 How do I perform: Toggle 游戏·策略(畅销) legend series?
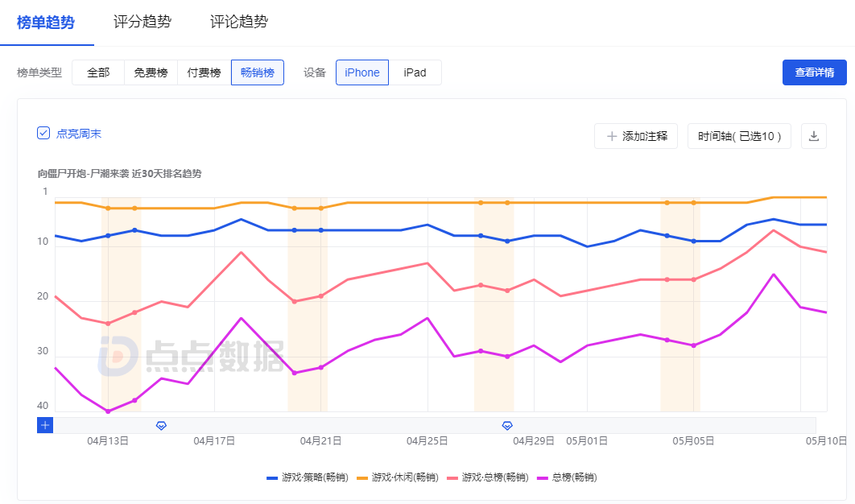[307, 477]
